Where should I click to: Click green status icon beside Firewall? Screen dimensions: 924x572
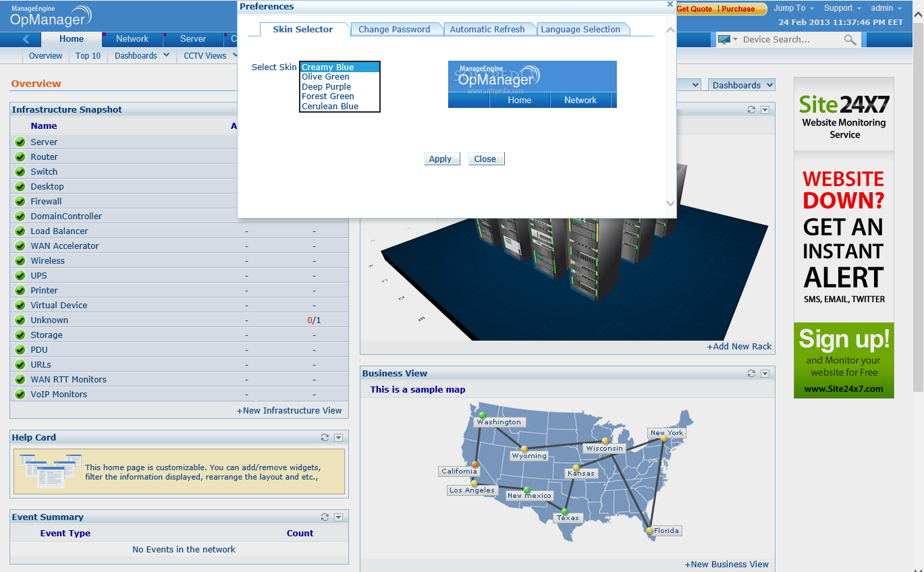[x=20, y=202]
